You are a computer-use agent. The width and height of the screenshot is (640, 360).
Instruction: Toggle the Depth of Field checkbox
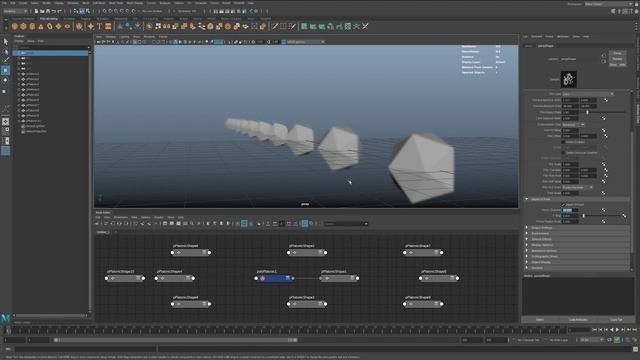pyautogui.click(x=564, y=204)
